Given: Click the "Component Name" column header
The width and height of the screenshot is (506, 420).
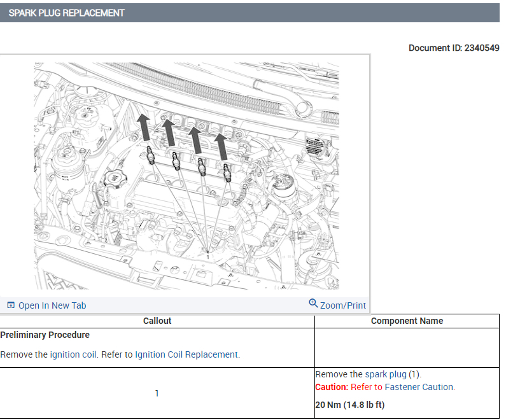Looking at the screenshot, I should click(x=407, y=321).
